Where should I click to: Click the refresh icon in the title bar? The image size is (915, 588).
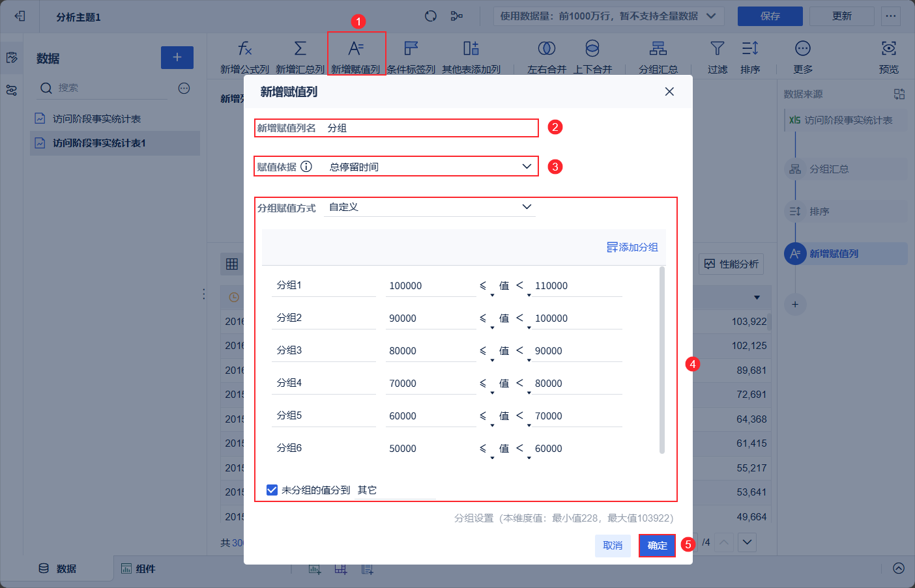431,16
